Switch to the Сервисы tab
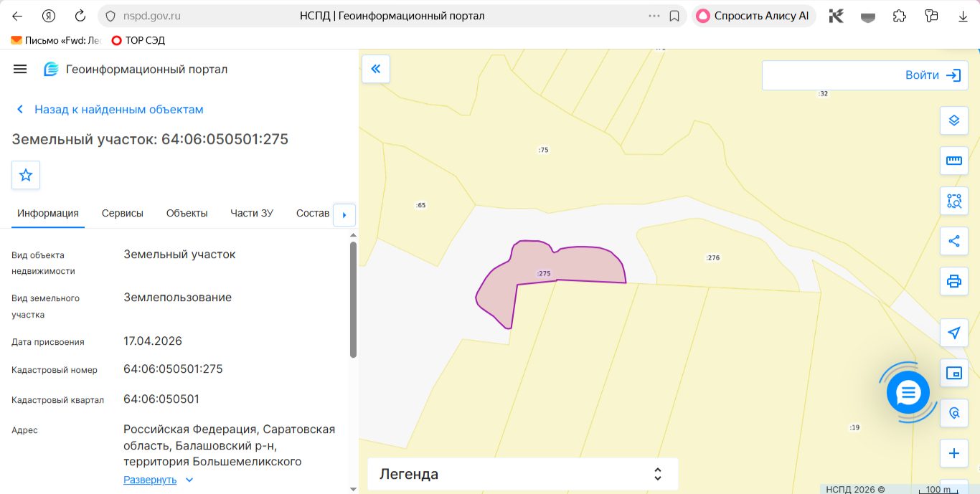Viewport: 980px width, 494px height. [123, 213]
